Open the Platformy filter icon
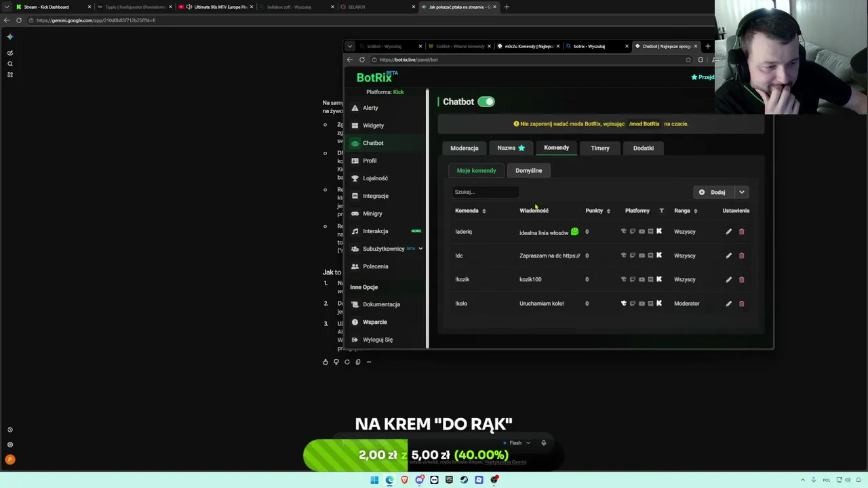This screenshot has height=488, width=868. [x=661, y=211]
